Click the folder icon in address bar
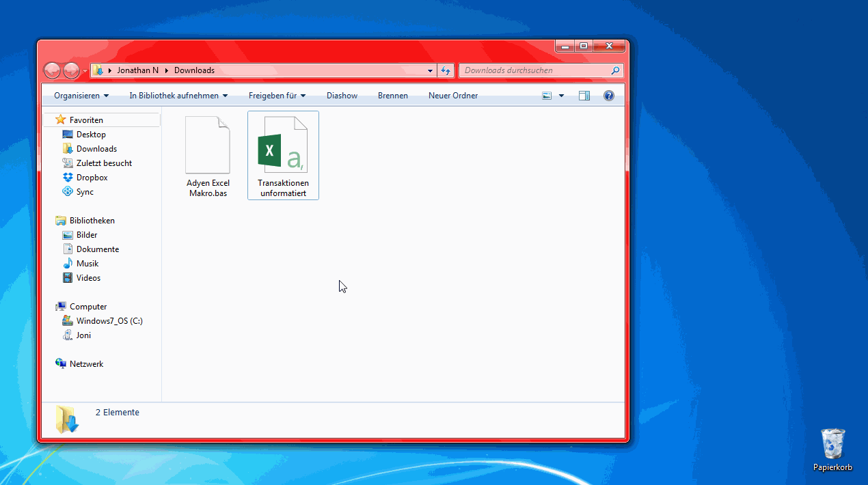This screenshot has height=485, width=868. [x=98, y=70]
